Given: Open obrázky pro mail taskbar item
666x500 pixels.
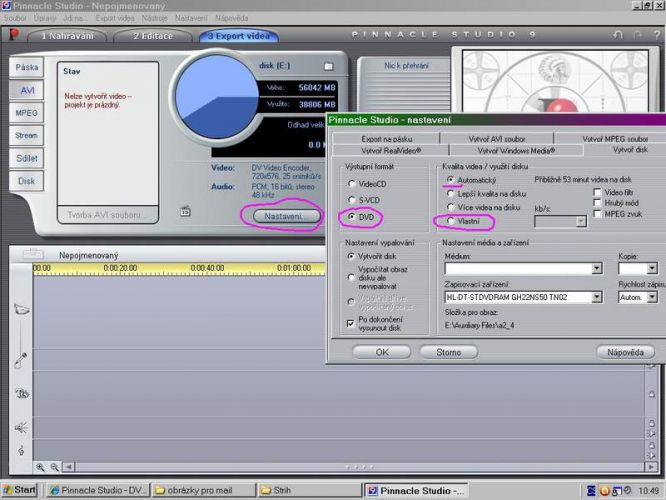Looking at the screenshot, I should point(203,490).
